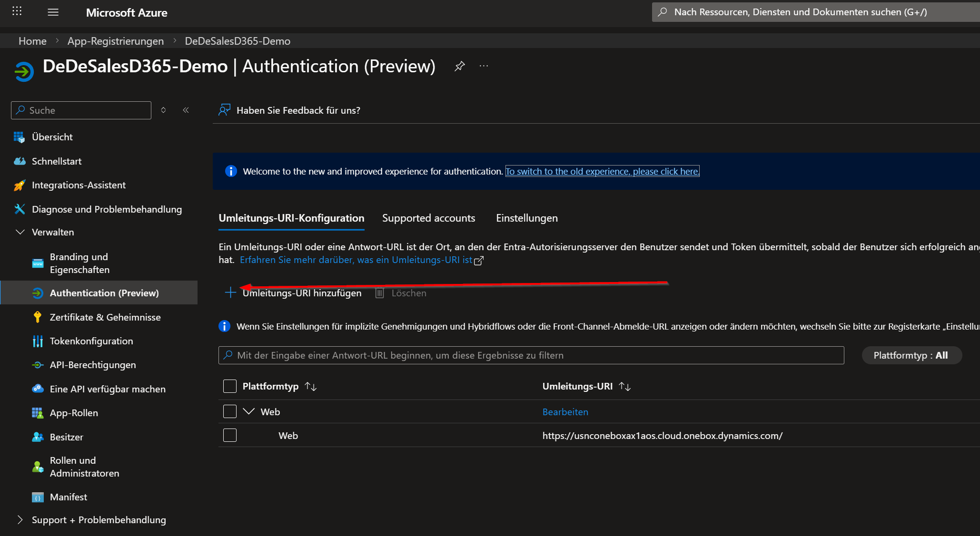Click the Übersicht grid icon
980x536 pixels.
click(20, 137)
